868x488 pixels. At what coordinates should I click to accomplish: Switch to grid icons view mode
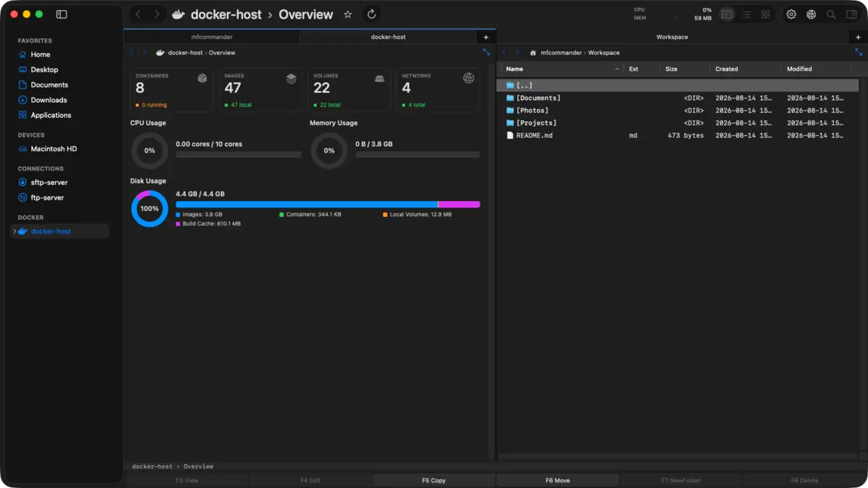(x=765, y=14)
